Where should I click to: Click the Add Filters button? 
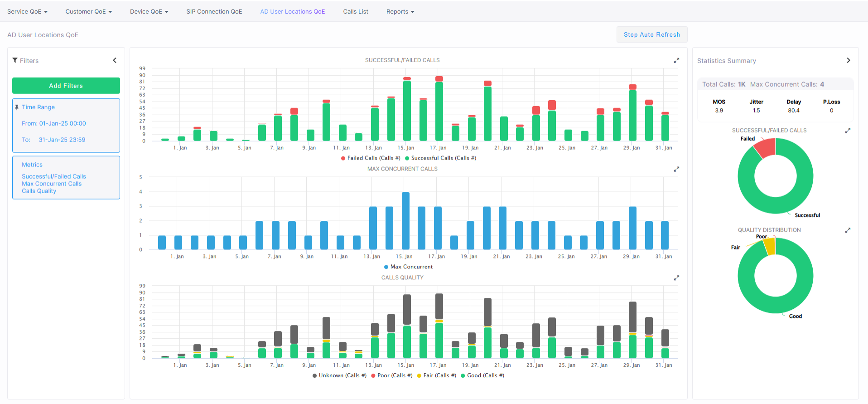click(x=66, y=86)
